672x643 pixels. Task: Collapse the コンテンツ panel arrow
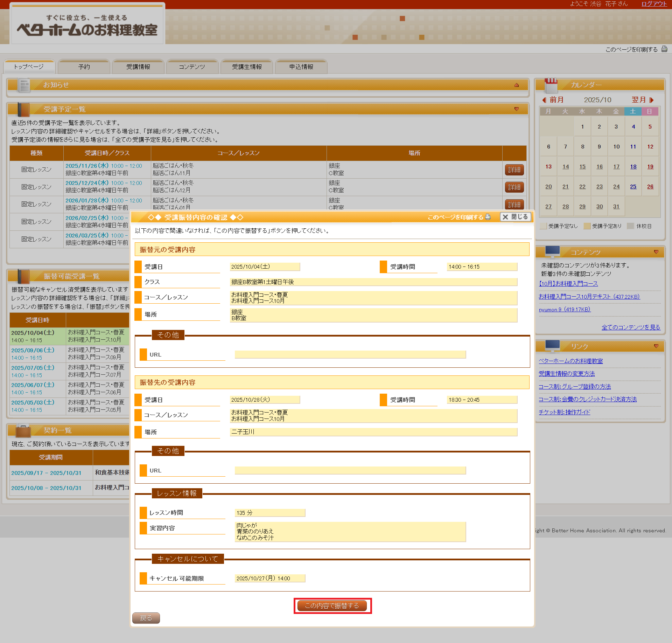[x=656, y=252]
